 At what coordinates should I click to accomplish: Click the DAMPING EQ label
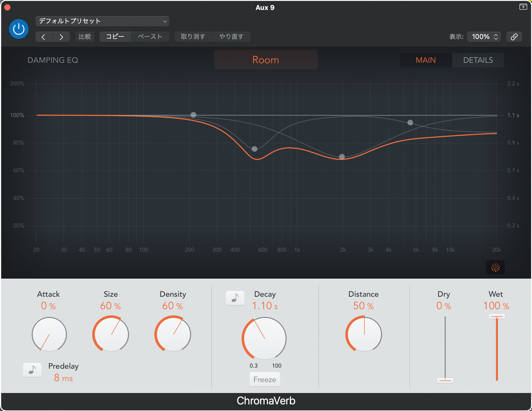(x=53, y=60)
